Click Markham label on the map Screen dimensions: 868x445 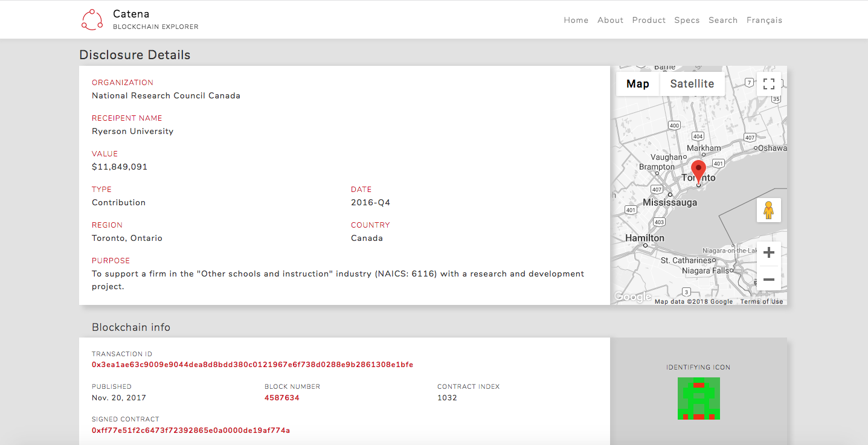pyautogui.click(x=704, y=148)
